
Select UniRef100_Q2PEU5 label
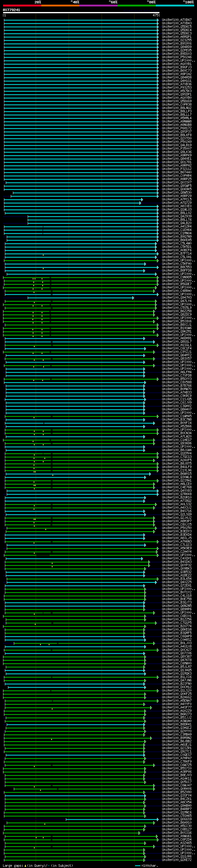(177, 50)
